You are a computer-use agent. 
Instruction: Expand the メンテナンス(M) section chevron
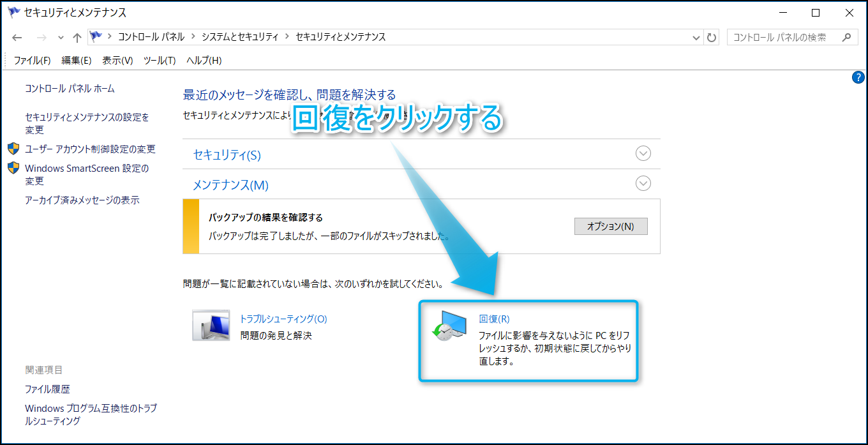[643, 184]
